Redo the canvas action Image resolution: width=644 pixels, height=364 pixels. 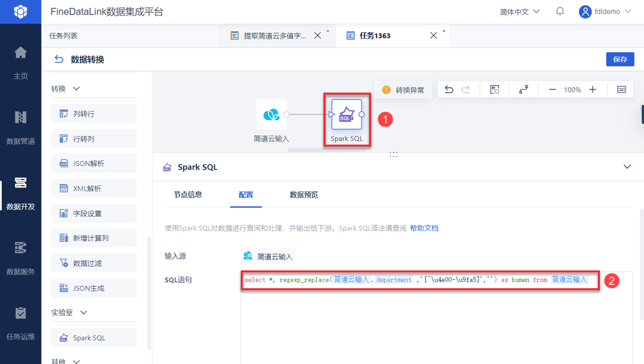click(466, 90)
